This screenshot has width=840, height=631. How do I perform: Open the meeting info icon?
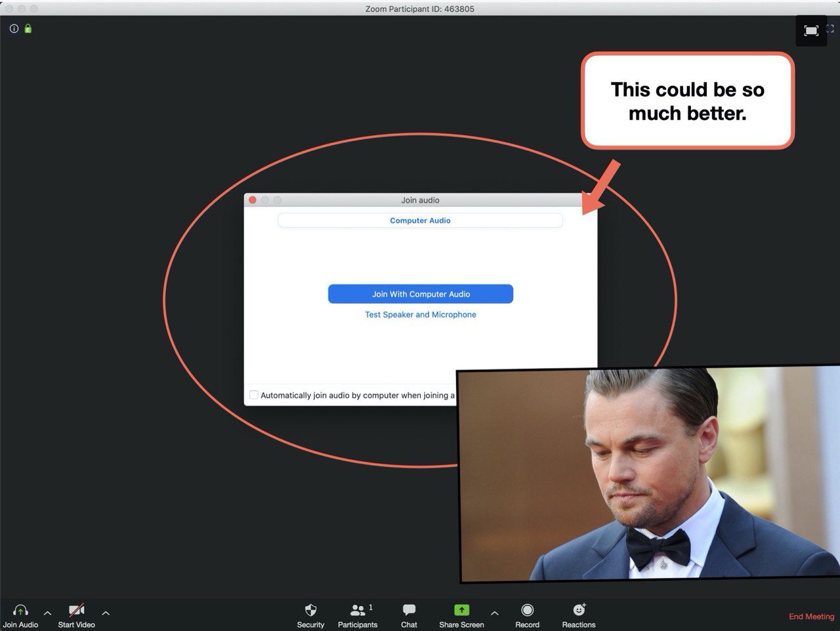(14, 29)
